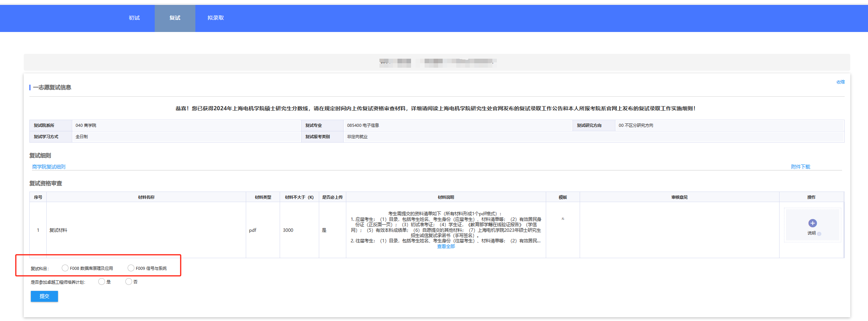Select the F009 信号与系统 radio button

click(x=131, y=268)
